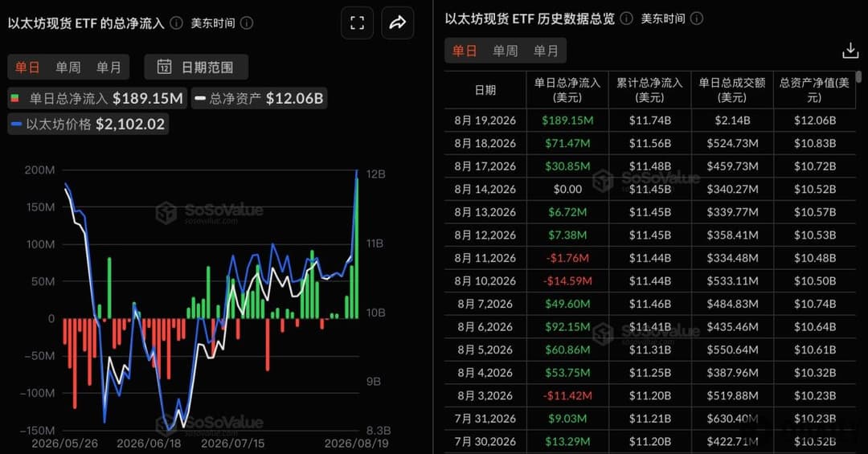
Task: Click the 2026/08/19 x-axis date label
Action: coord(356,444)
